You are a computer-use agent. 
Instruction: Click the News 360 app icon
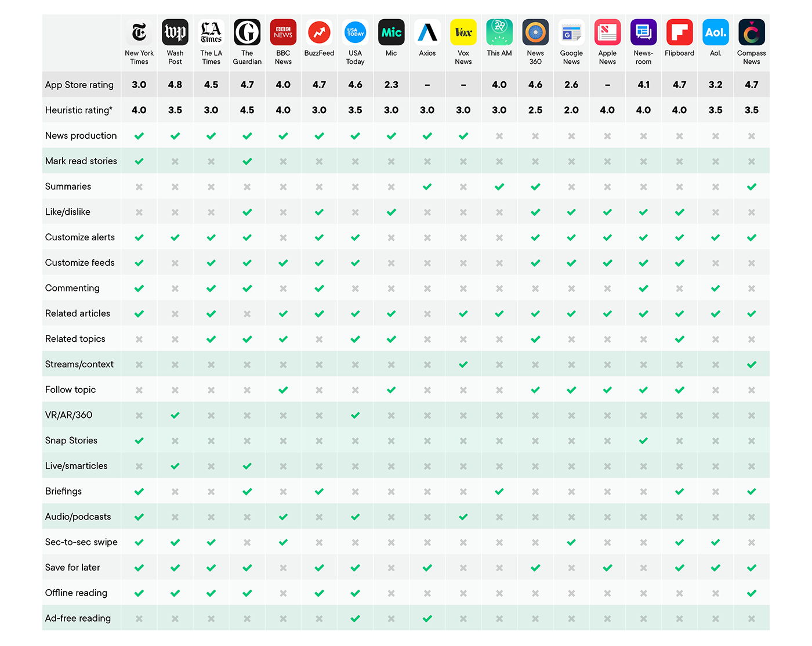click(535, 33)
